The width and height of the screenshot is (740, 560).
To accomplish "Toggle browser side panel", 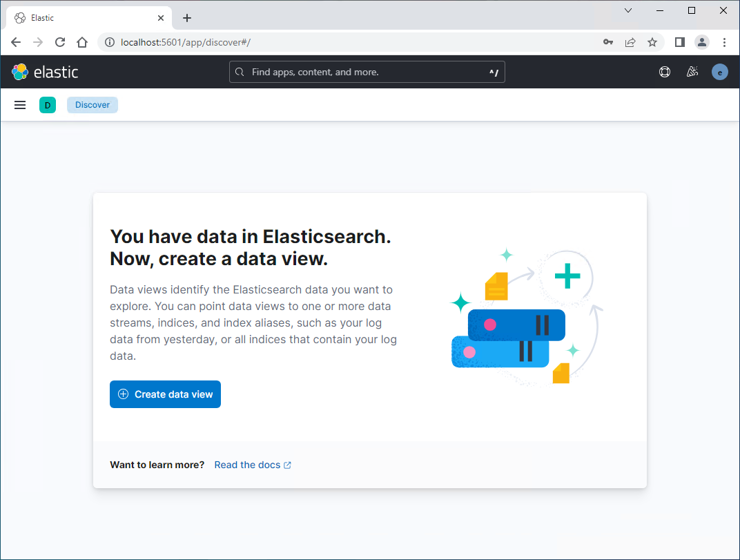I will [x=679, y=43].
